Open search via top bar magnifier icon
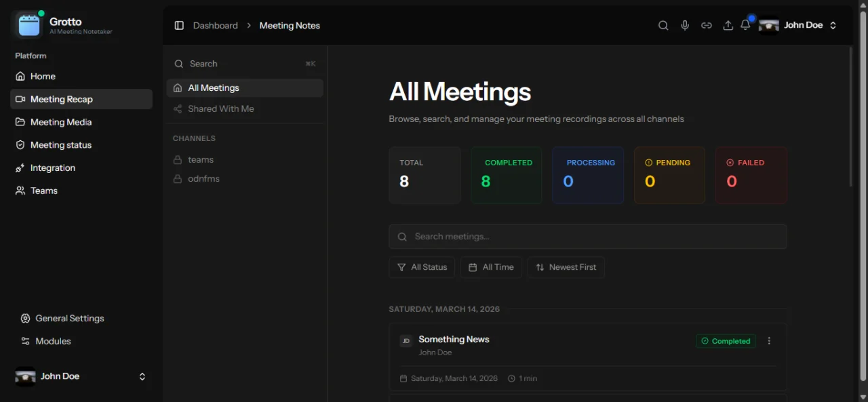The height and width of the screenshot is (402, 868). (x=663, y=25)
